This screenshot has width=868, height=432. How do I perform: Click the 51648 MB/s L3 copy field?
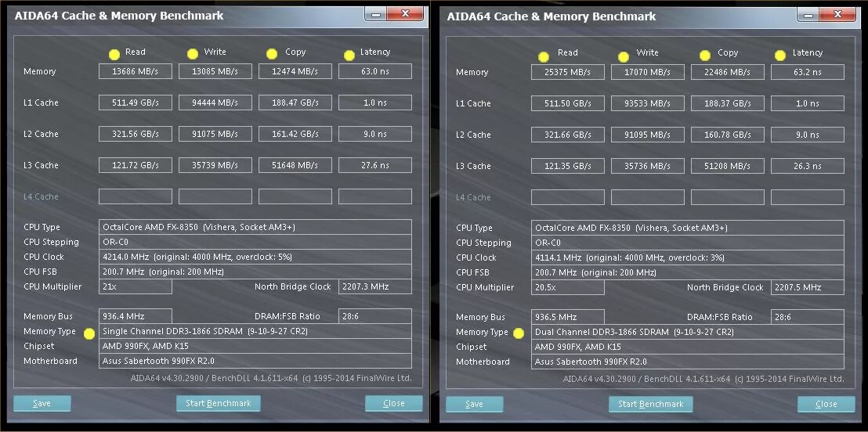coord(295,165)
